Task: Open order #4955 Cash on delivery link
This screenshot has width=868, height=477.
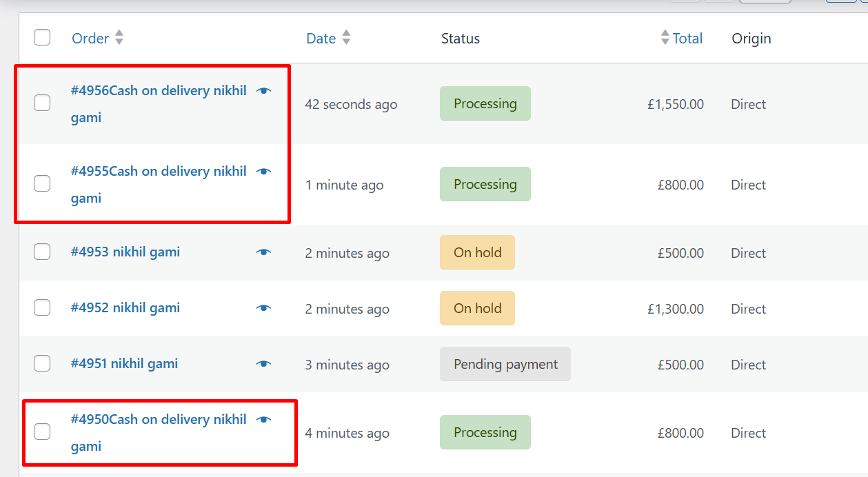Action: point(159,172)
